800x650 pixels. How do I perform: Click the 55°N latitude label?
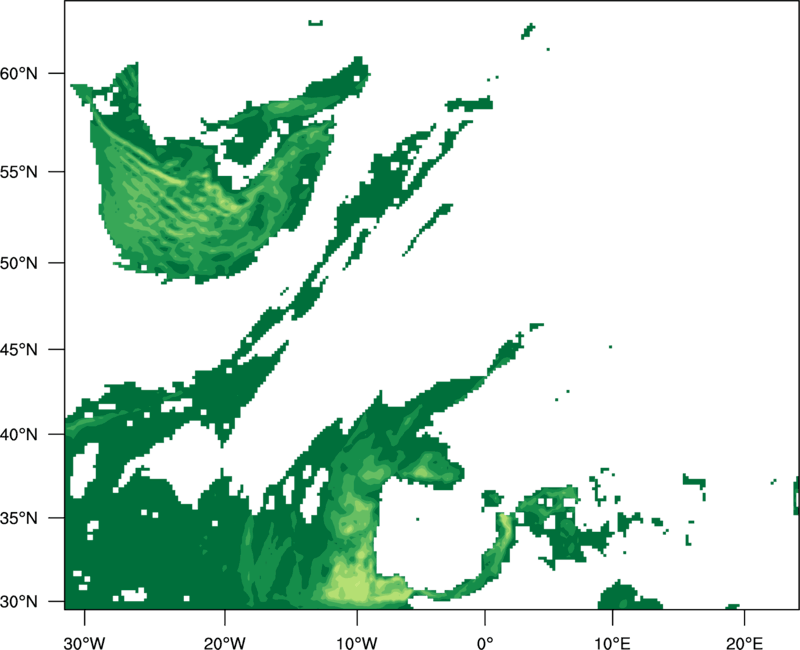click(x=19, y=172)
